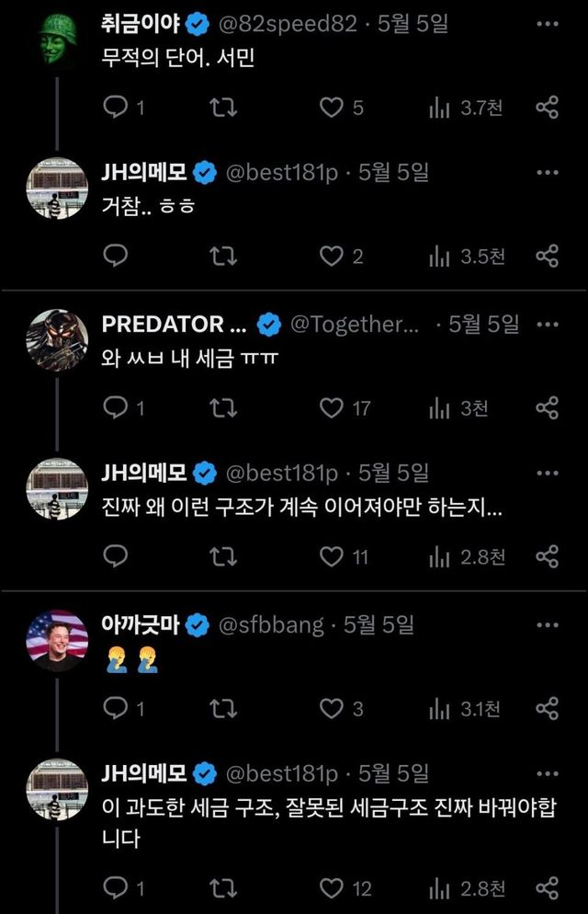Reply to 취금이야's tweet
The image size is (588, 914).
(x=116, y=108)
